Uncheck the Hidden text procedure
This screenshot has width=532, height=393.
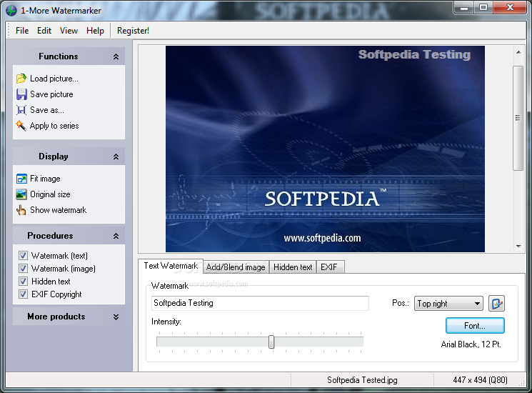(x=23, y=281)
